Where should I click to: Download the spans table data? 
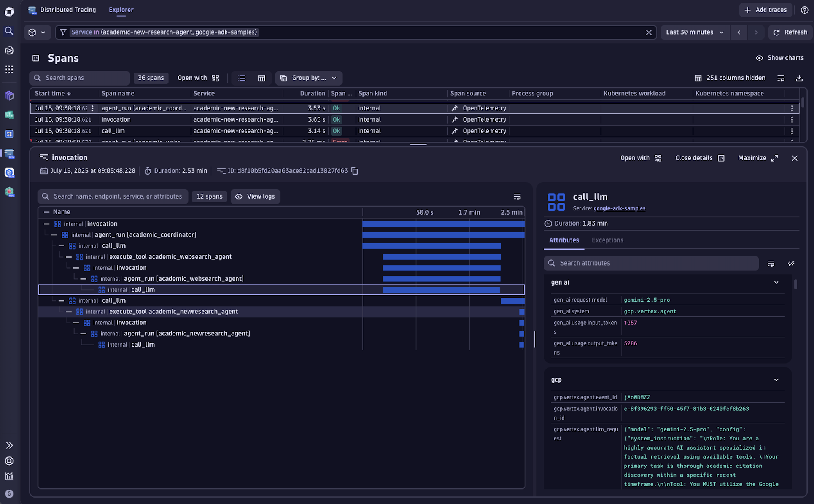point(799,78)
